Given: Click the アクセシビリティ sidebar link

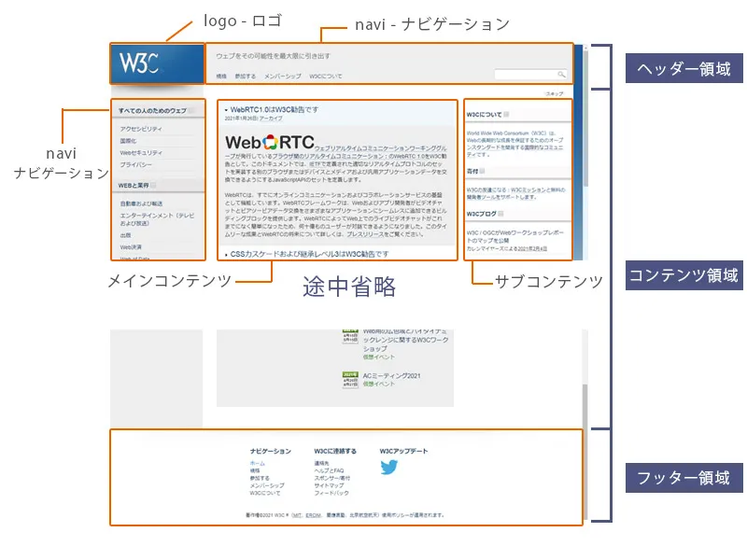Looking at the screenshot, I should [x=140, y=129].
